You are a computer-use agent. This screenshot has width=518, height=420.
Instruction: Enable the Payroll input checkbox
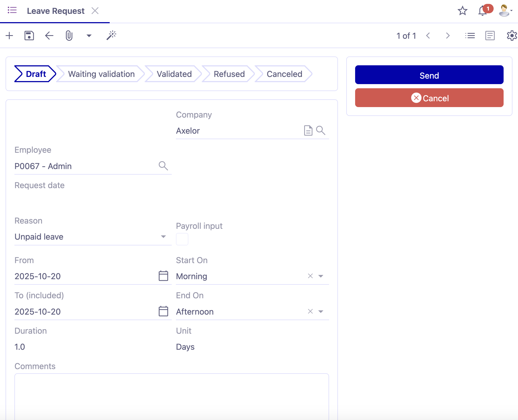pos(182,239)
